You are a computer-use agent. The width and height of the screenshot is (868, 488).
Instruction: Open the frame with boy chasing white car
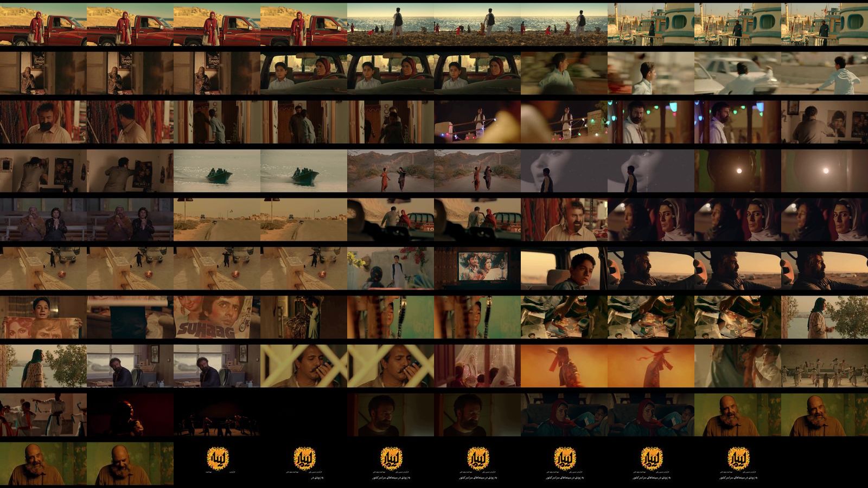[x=738, y=73]
